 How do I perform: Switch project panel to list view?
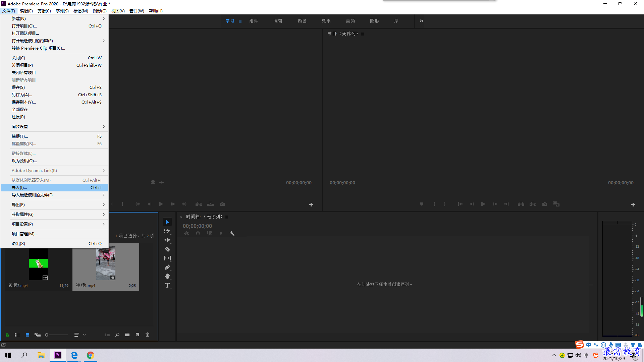pyautogui.click(x=17, y=335)
